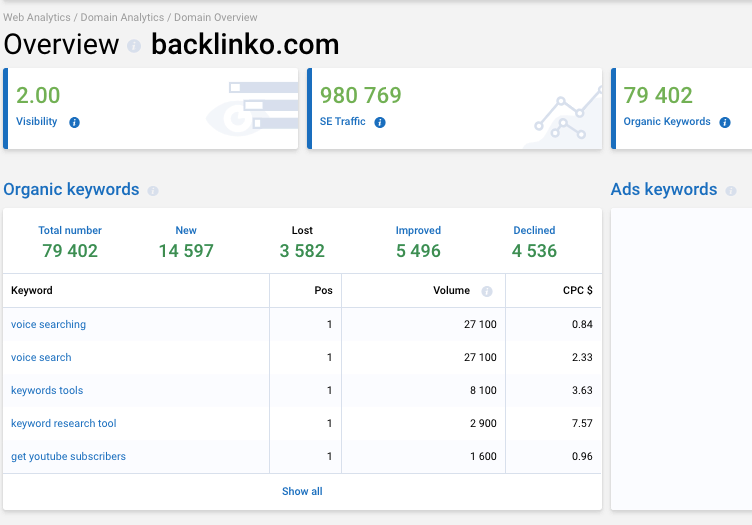Show all organic keywords
The width and height of the screenshot is (752, 525).
(302, 491)
